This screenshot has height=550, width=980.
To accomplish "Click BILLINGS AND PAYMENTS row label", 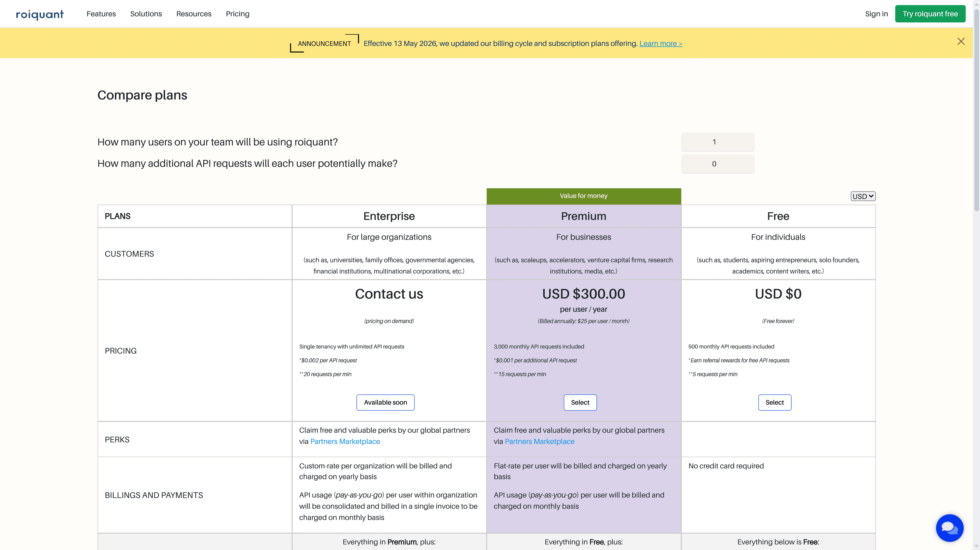I will (154, 495).
